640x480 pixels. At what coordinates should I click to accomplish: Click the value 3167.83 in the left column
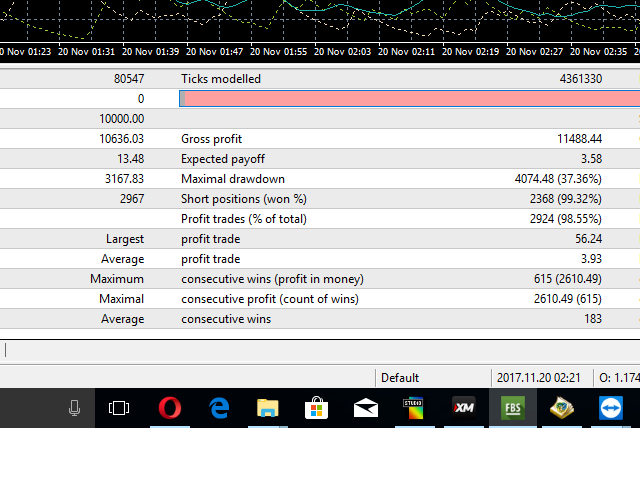click(124, 179)
